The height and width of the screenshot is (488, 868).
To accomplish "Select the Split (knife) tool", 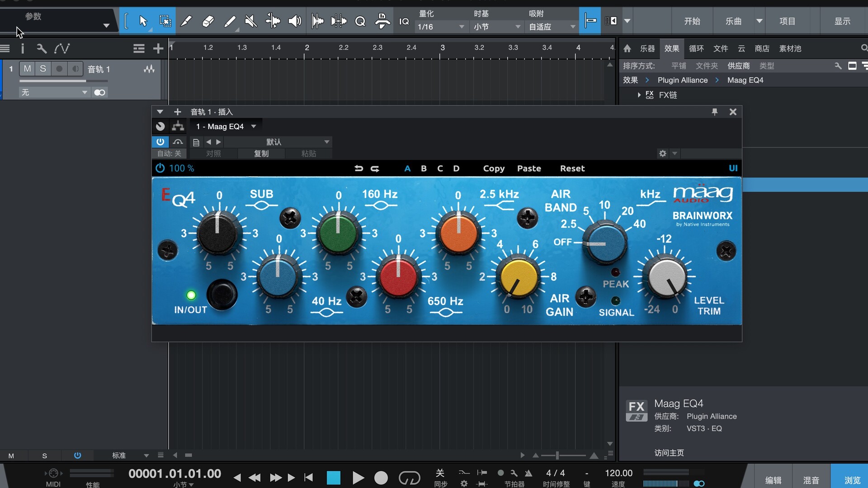I will 186,21.
